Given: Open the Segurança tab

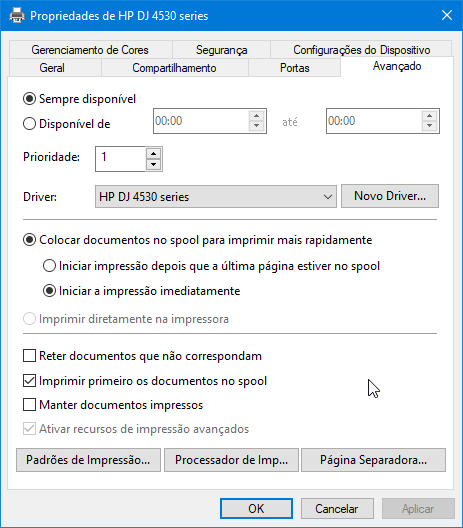Looking at the screenshot, I should (222, 50).
